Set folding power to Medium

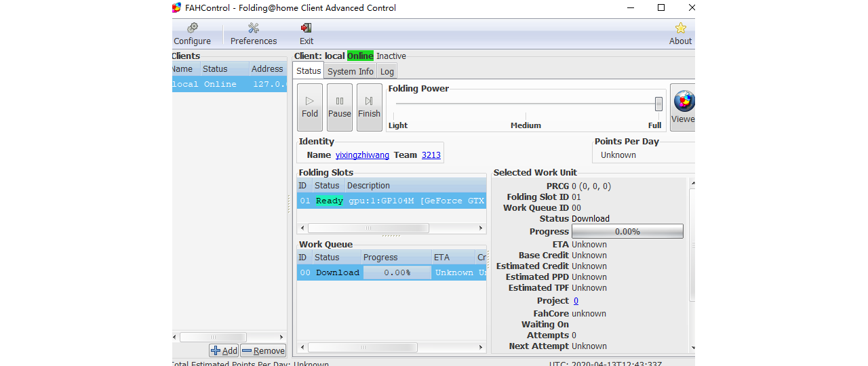click(x=526, y=125)
